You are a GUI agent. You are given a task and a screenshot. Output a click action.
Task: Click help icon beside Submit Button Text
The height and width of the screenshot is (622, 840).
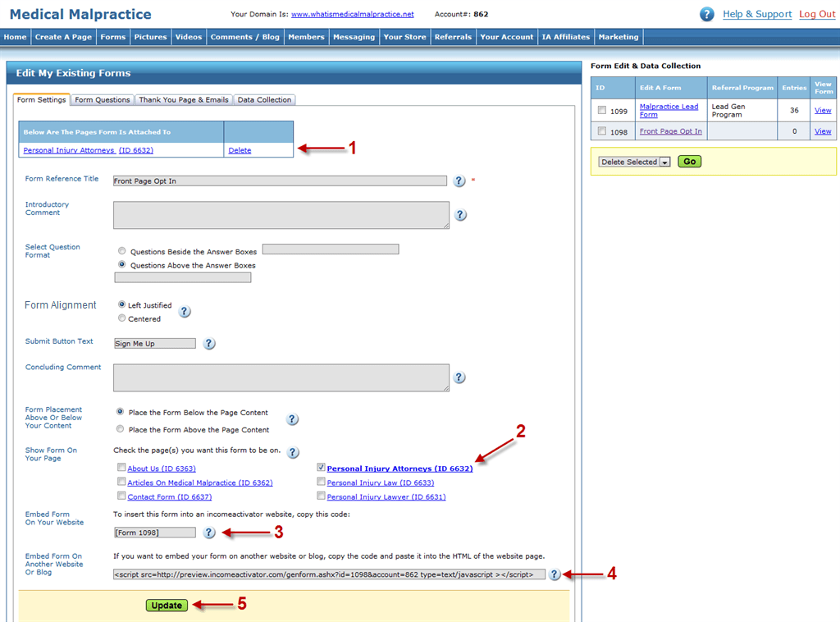pyautogui.click(x=209, y=343)
